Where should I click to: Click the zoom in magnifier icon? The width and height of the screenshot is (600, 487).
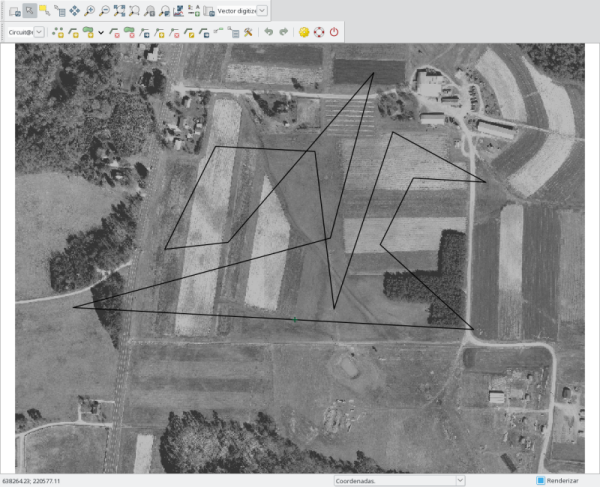90,10
